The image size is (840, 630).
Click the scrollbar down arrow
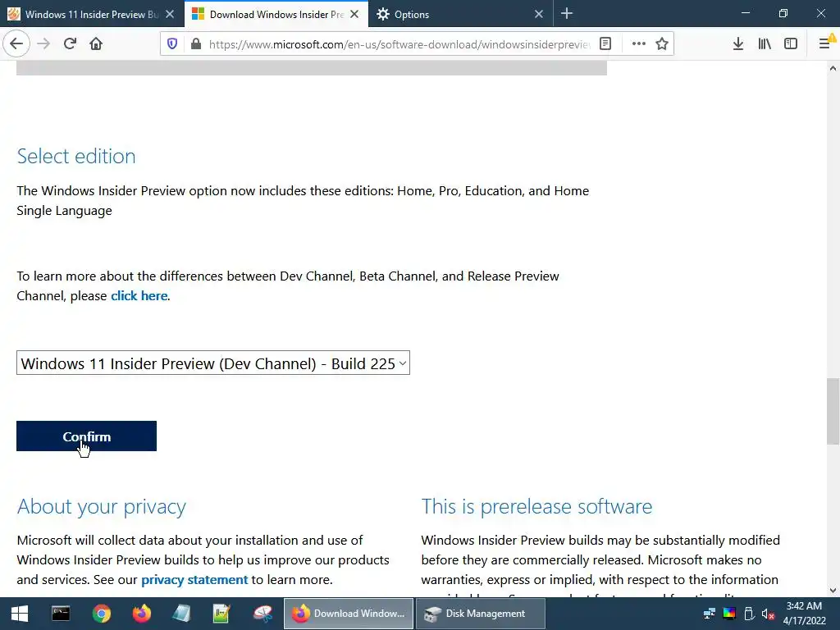coord(833,591)
